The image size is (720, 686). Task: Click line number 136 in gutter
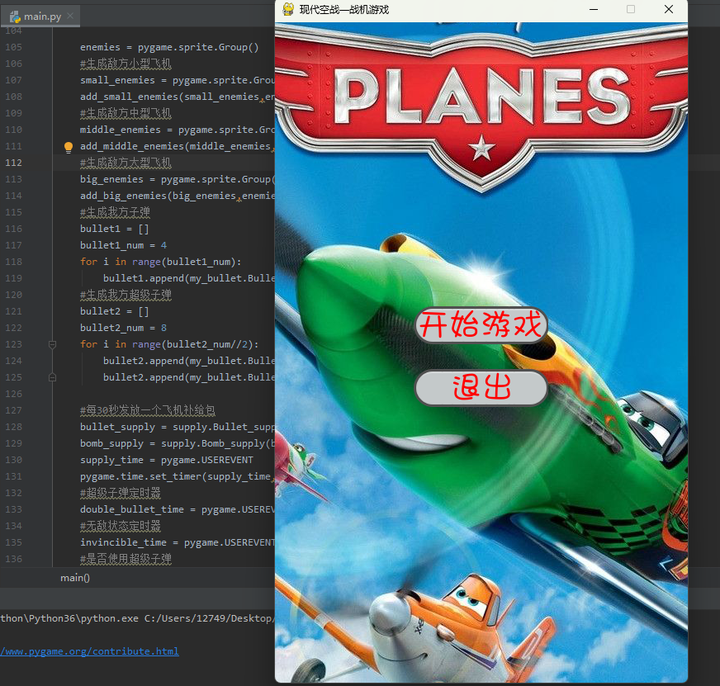click(x=14, y=559)
